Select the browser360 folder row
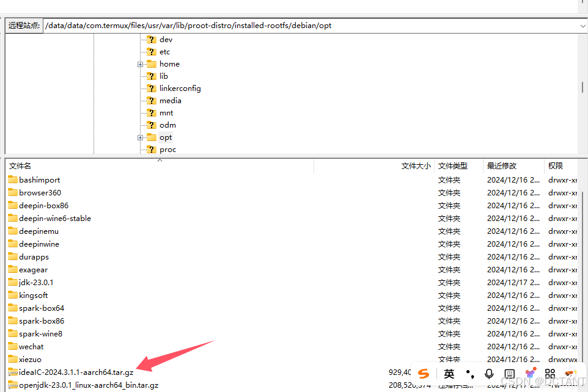The height and width of the screenshot is (392, 588). 293,193
